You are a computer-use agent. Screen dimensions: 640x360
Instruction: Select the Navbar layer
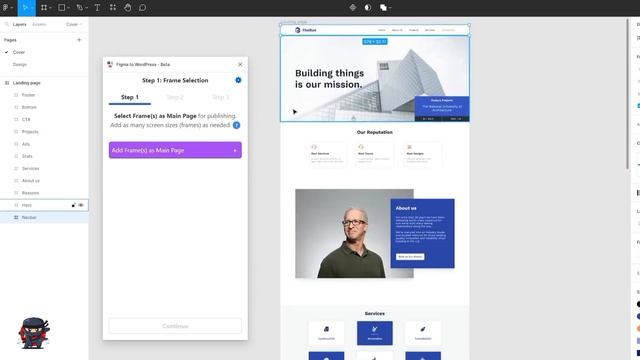[x=44, y=218]
